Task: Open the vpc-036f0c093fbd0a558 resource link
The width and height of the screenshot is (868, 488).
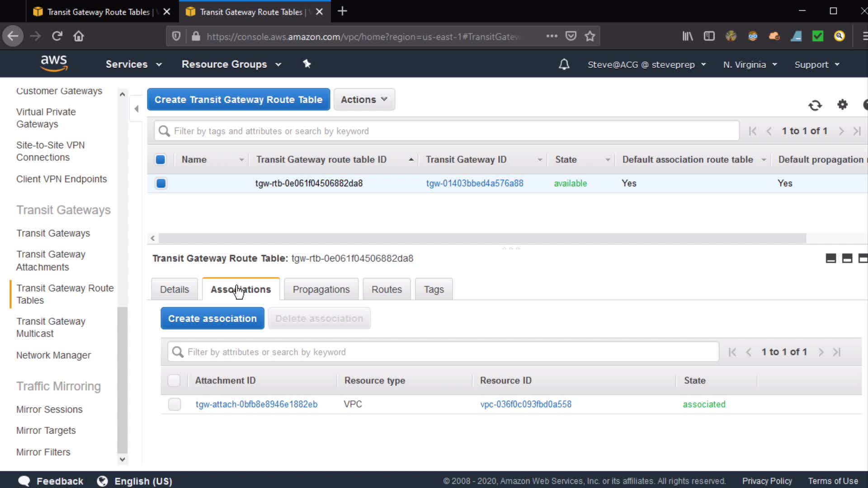Action: click(526, 404)
